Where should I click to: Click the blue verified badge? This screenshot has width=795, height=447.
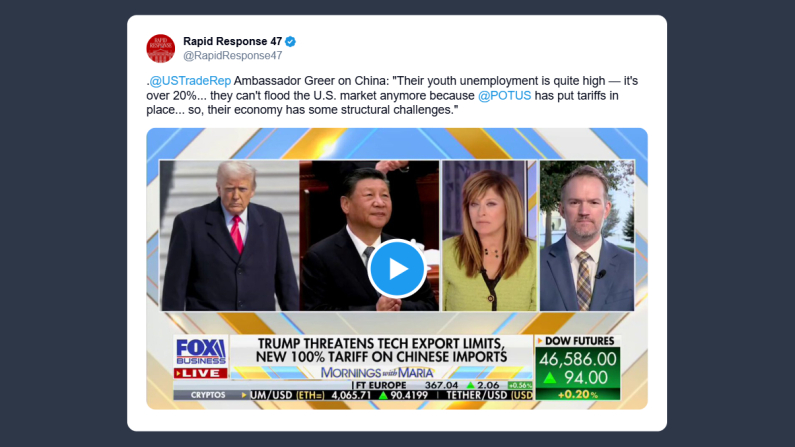tap(291, 42)
